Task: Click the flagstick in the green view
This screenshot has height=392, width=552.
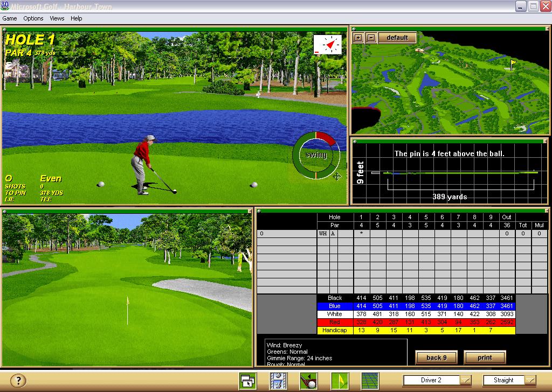Action: pos(127,311)
